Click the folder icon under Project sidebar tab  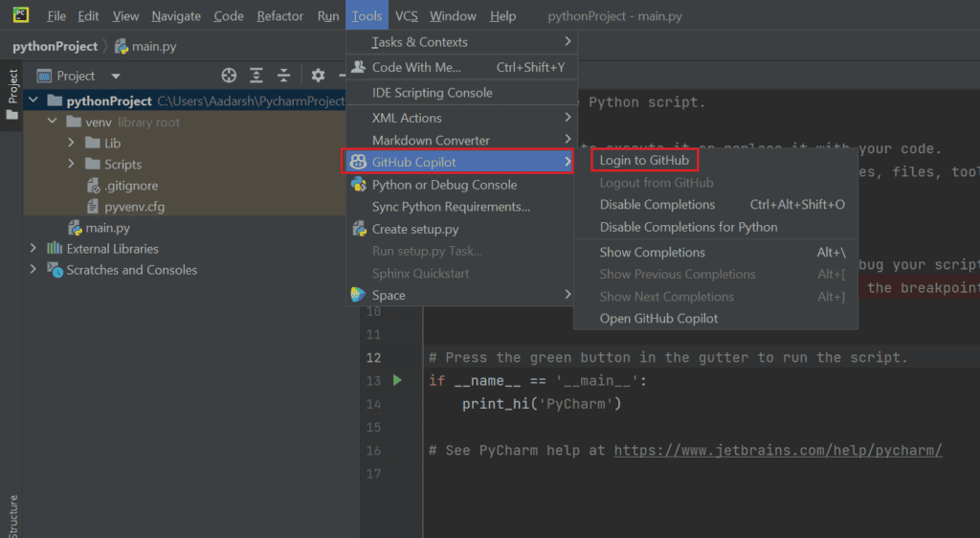(x=11, y=115)
